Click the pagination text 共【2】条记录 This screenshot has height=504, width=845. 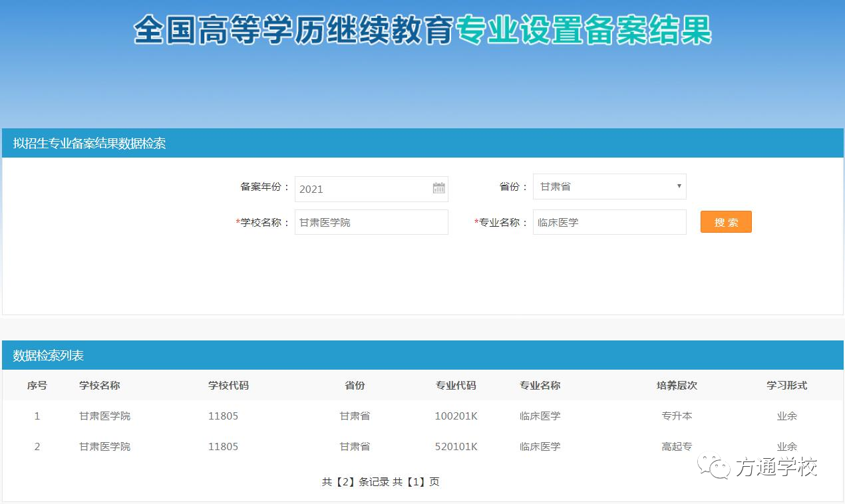[x=355, y=482]
